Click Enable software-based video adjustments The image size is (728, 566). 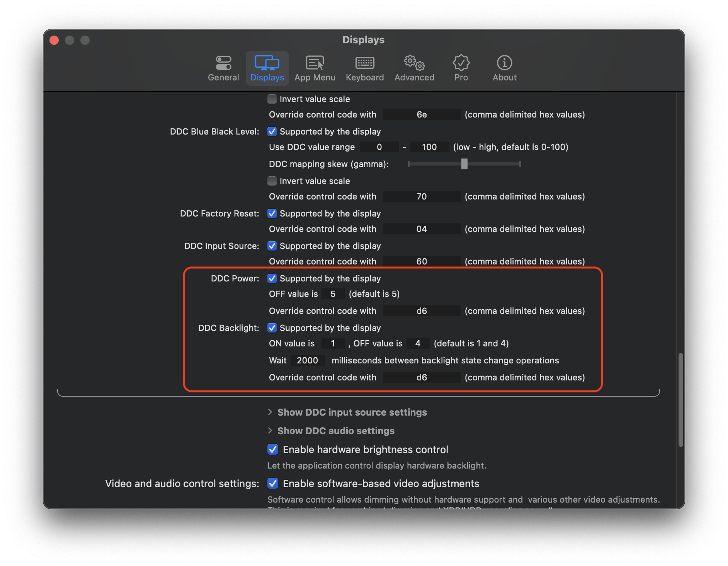coord(273,483)
